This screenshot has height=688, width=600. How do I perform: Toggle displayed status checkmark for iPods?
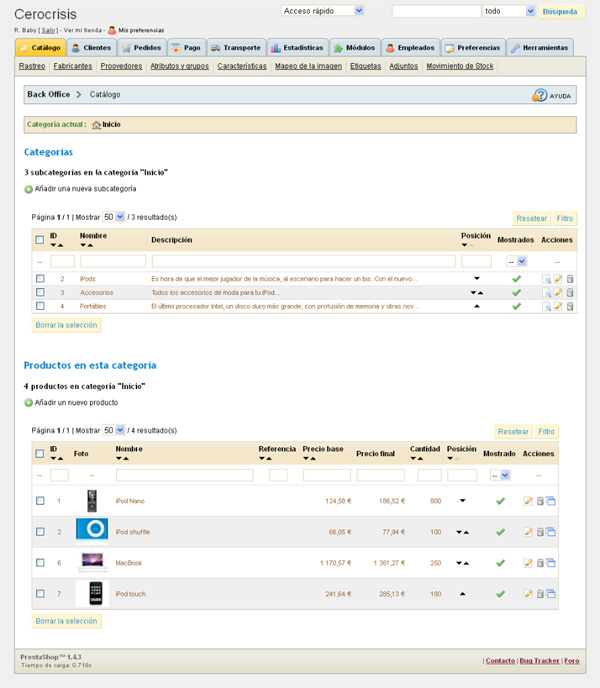(517, 279)
